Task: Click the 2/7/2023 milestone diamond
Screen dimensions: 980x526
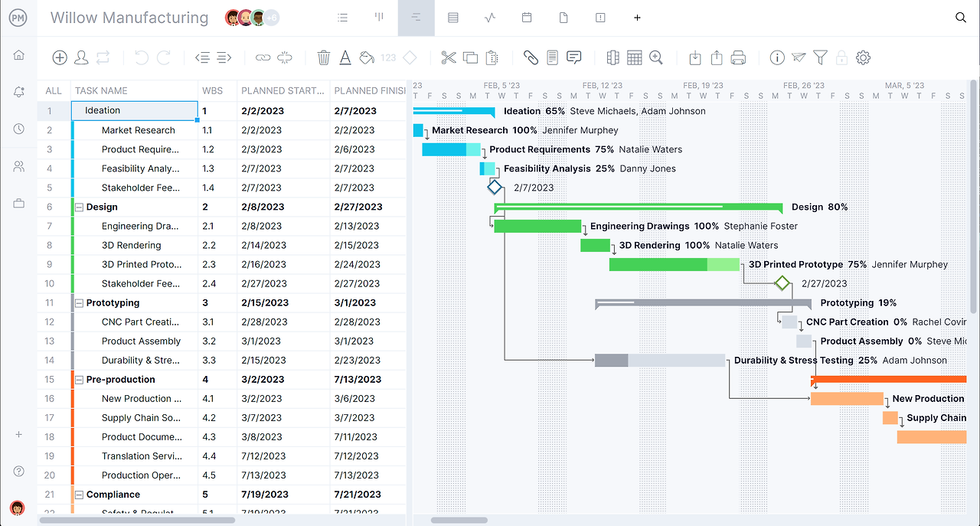Action: tap(495, 188)
